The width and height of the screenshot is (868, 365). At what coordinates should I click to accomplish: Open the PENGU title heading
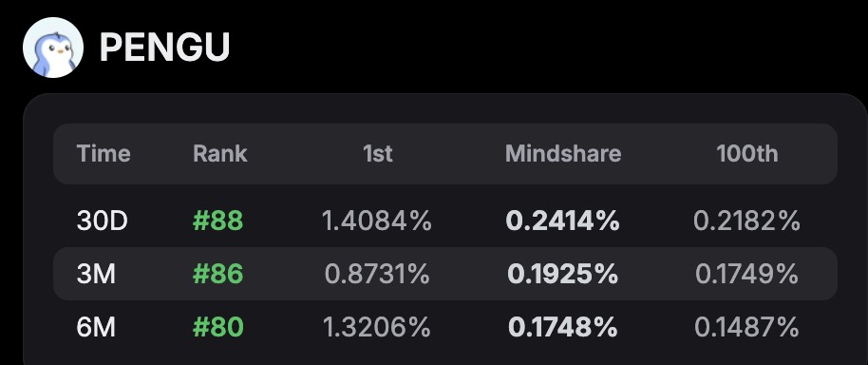tap(164, 48)
